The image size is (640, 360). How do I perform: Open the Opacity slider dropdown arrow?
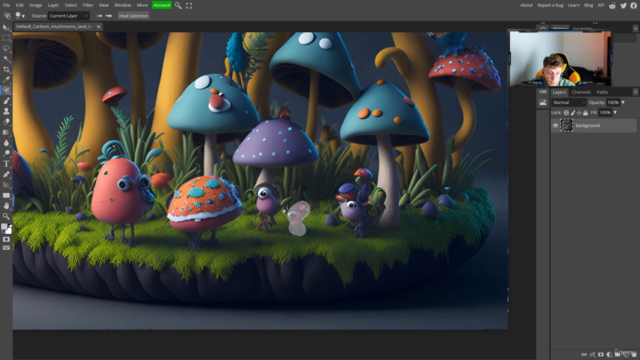point(623,102)
